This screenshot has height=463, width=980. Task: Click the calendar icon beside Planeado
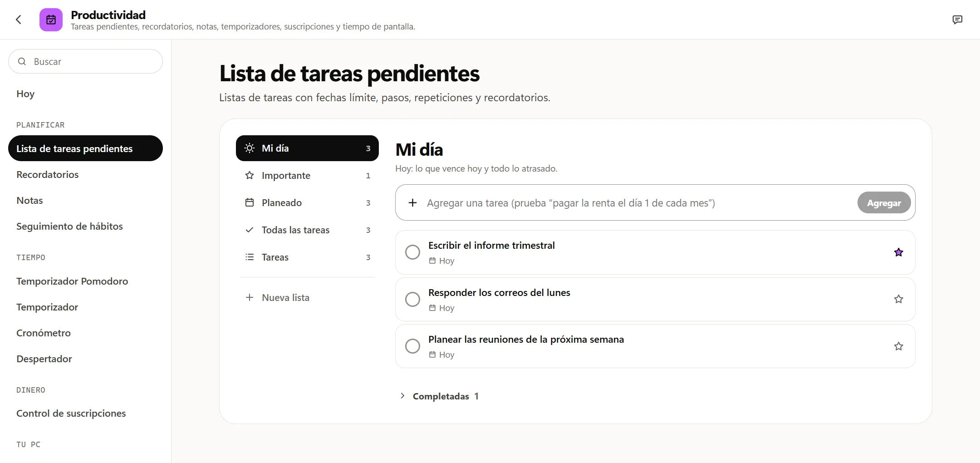(250, 202)
